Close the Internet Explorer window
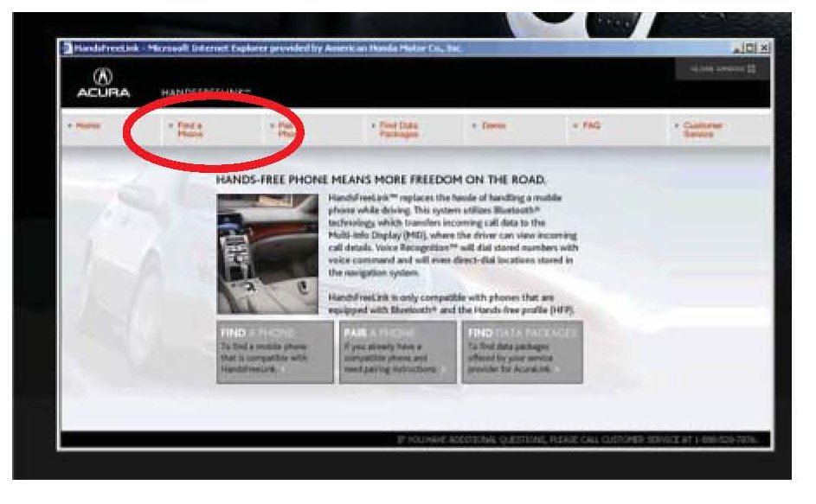 click(x=762, y=48)
